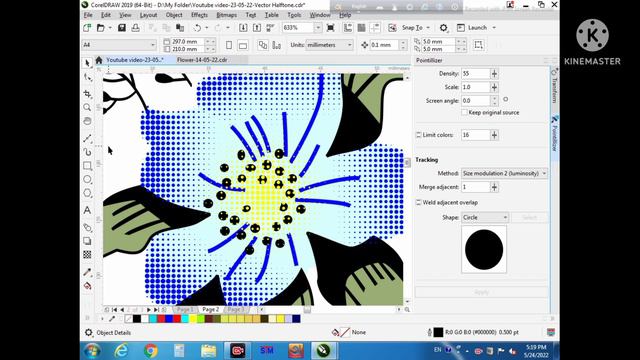Toggle Weld adjacent overlap checkbox
Screen dimensions: 640x360
click(x=418, y=202)
